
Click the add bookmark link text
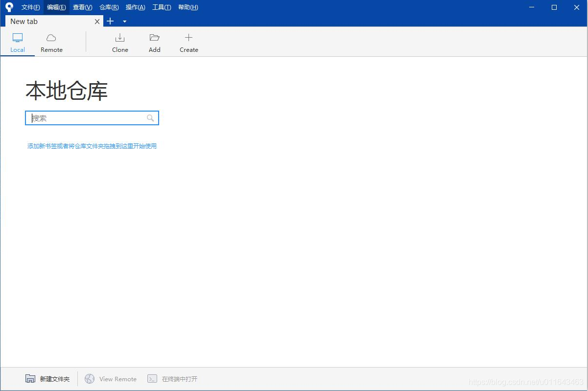(92, 146)
